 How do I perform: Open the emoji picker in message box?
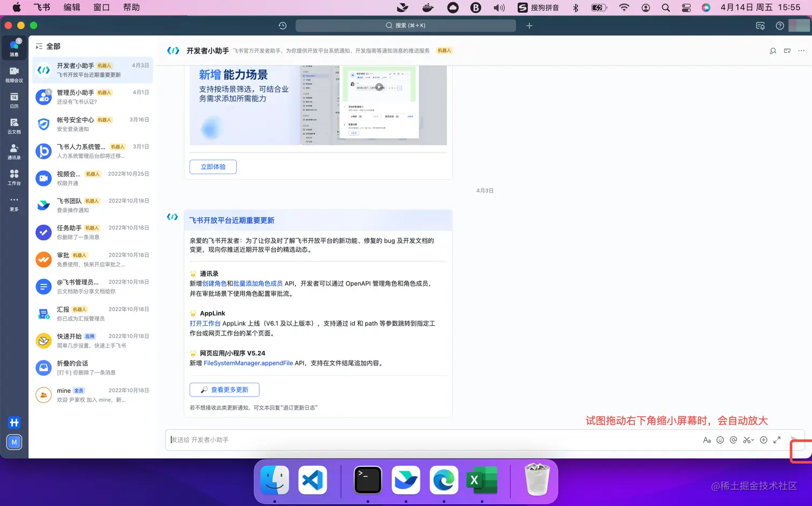[x=720, y=440]
